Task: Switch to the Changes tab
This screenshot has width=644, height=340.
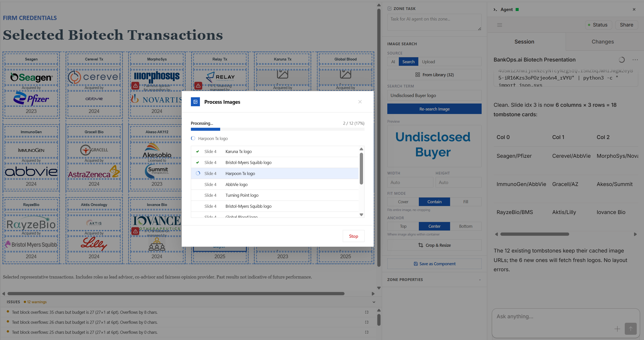Action: point(602,42)
